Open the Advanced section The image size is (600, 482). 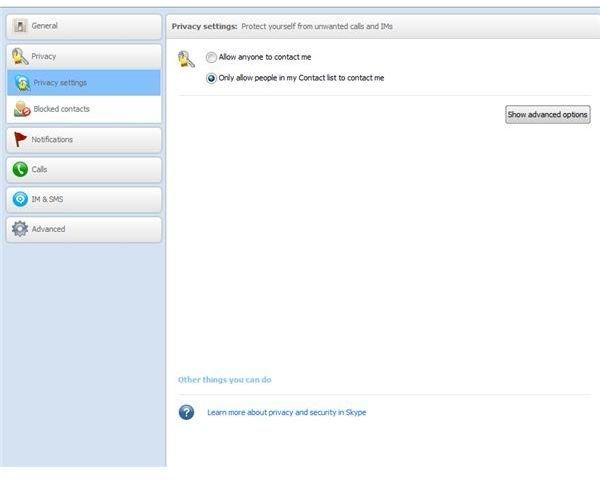click(x=84, y=230)
